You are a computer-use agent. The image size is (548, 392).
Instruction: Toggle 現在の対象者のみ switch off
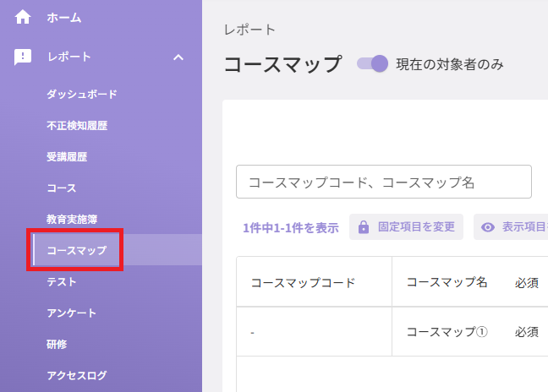[372, 64]
